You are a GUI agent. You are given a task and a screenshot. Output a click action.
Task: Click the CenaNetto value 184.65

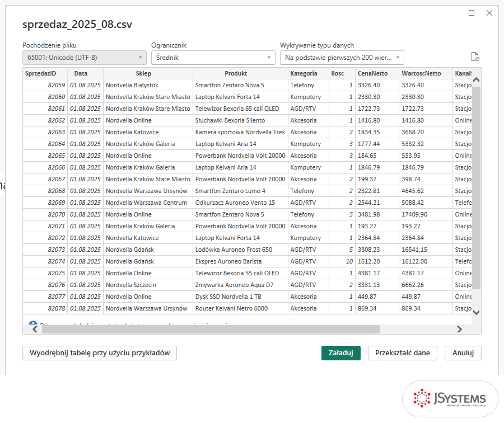(x=377, y=156)
